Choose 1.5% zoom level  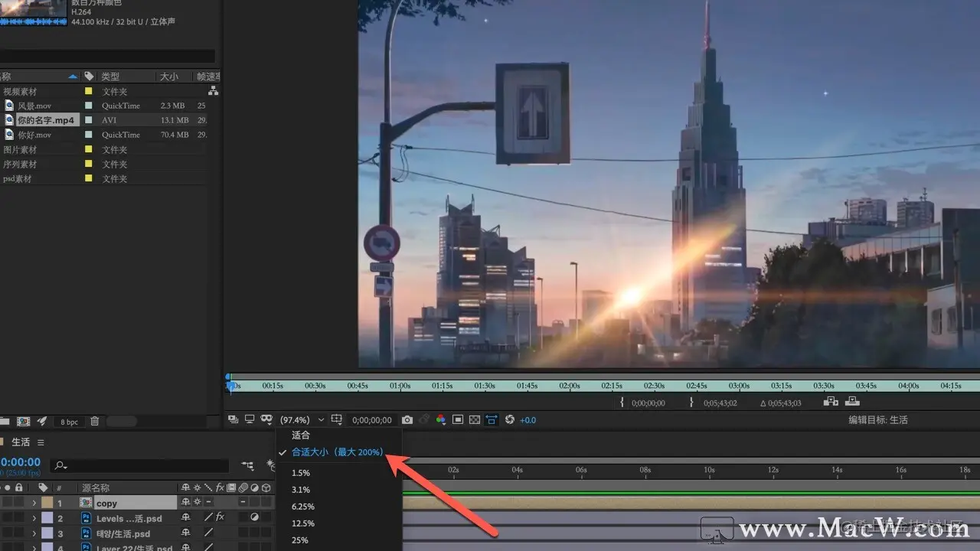tap(301, 473)
